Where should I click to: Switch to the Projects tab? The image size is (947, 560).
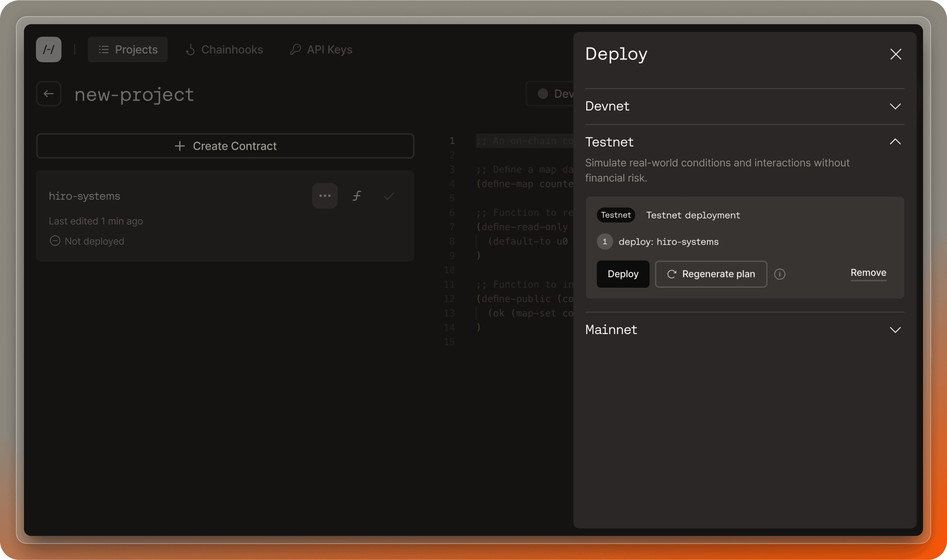point(128,49)
